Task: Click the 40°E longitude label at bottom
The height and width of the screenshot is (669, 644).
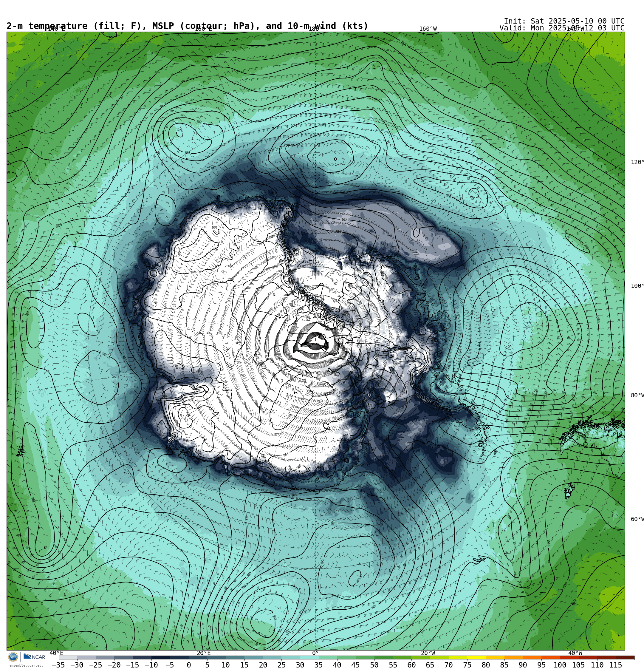Action: [x=56, y=653]
